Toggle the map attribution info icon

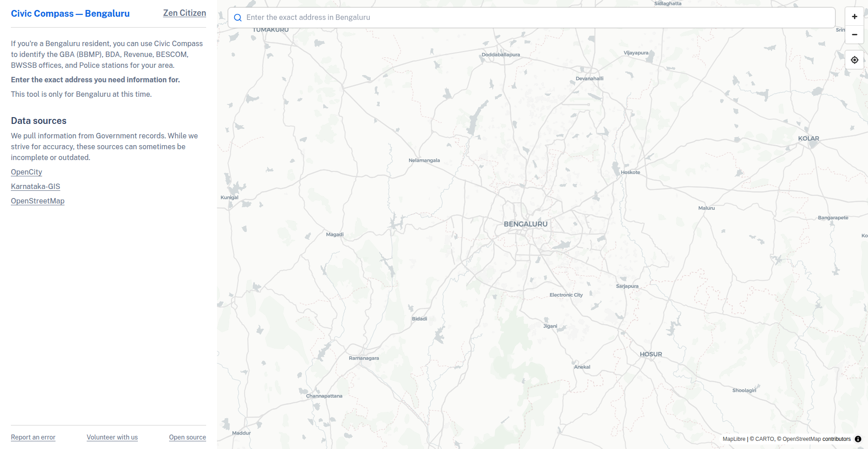858,439
